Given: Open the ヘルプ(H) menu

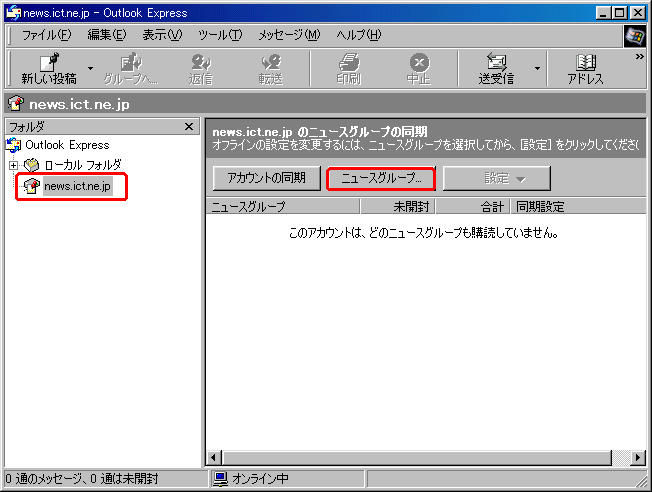Looking at the screenshot, I should click(358, 35).
